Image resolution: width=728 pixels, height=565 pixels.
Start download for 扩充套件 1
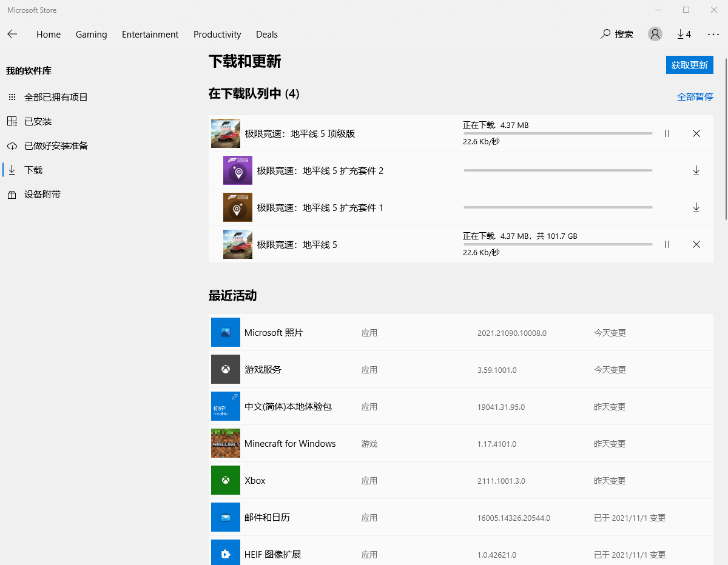coord(696,207)
